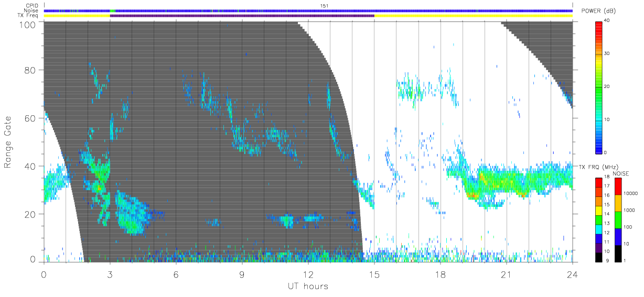
Task: Click the NOISE legend title
Action: [x=621, y=173]
